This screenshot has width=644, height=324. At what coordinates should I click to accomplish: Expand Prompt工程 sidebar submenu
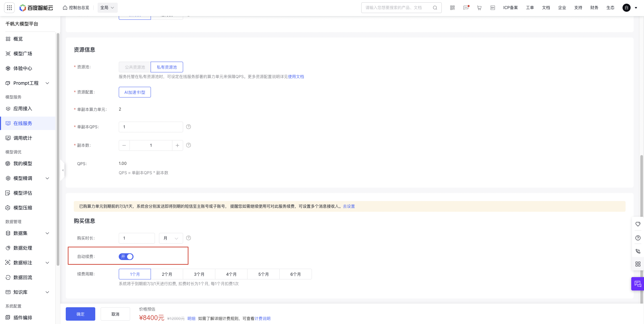coord(47,83)
